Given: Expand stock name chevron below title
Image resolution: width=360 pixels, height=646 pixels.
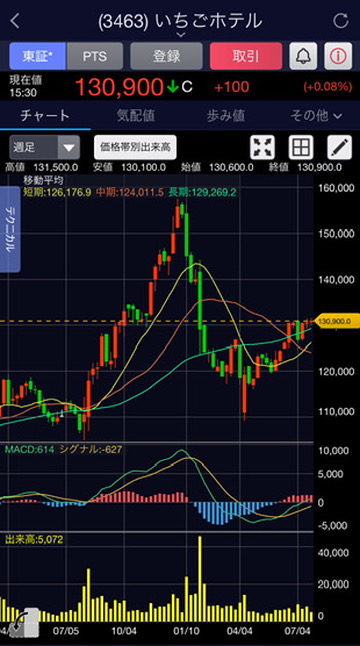Looking at the screenshot, I should click(x=180, y=35).
